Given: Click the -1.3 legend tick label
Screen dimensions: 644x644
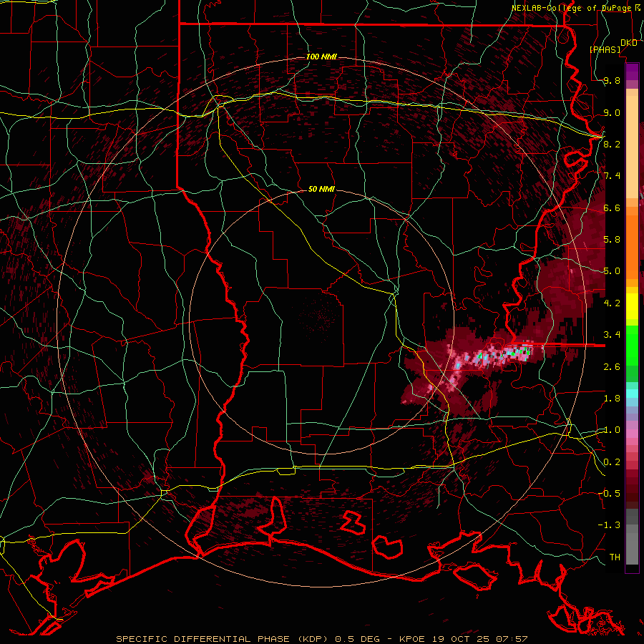Looking at the screenshot, I should point(609,525).
